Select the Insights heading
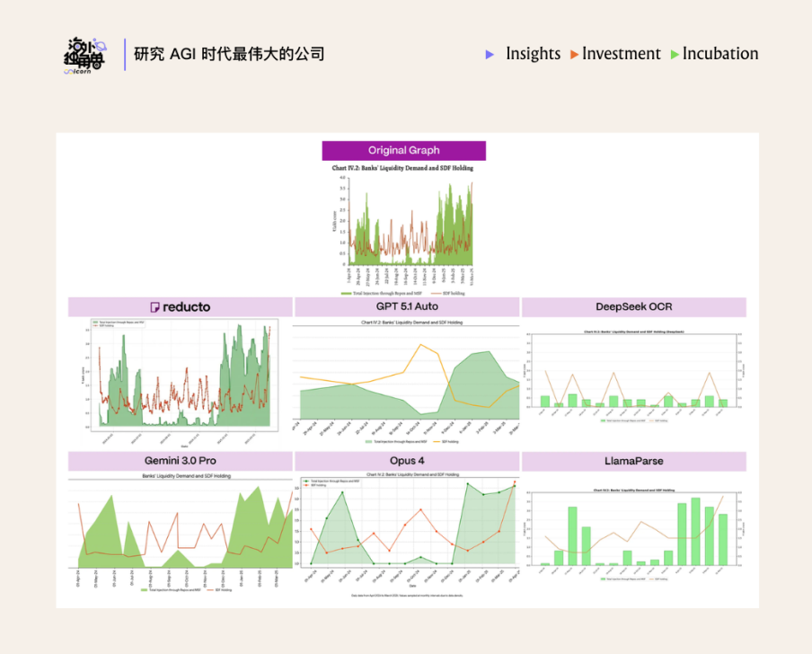Viewport: 812px width, 654px height. [x=533, y=54]
